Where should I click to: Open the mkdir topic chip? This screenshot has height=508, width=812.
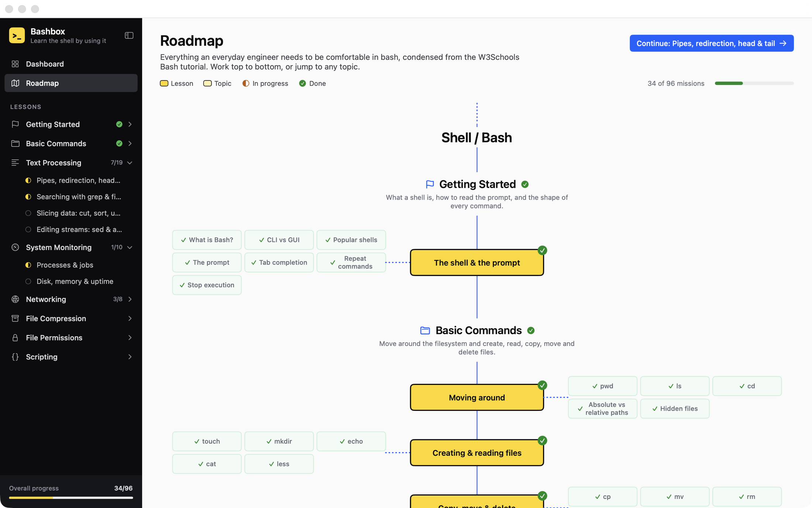(279, 441)
